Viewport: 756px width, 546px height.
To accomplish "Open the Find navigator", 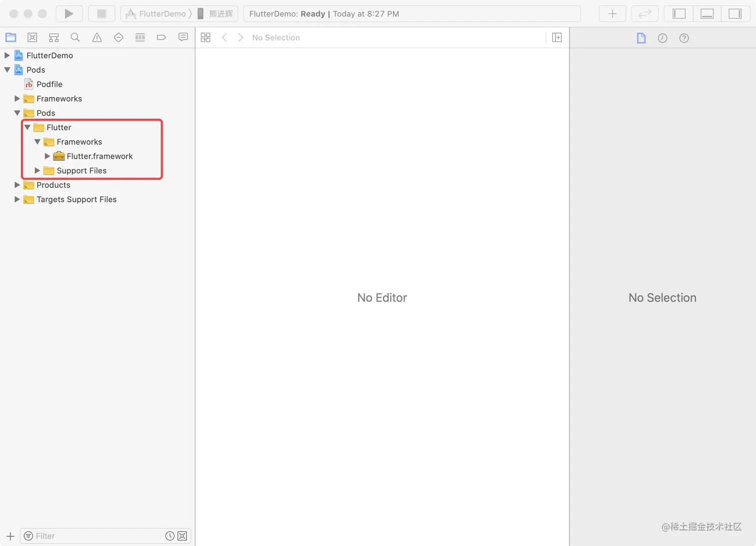I will pos(75,38).
